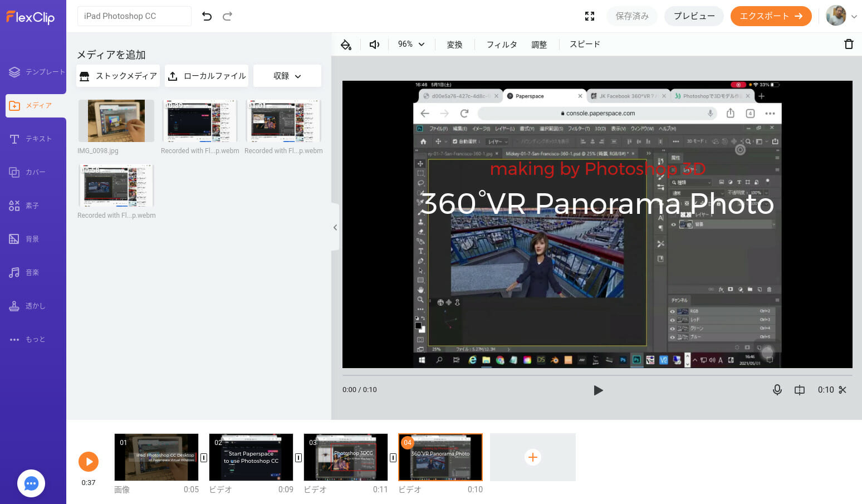Click the FlexClip logo
The height and width of the screenshot is (504, 862).
[x=31, y=17]
